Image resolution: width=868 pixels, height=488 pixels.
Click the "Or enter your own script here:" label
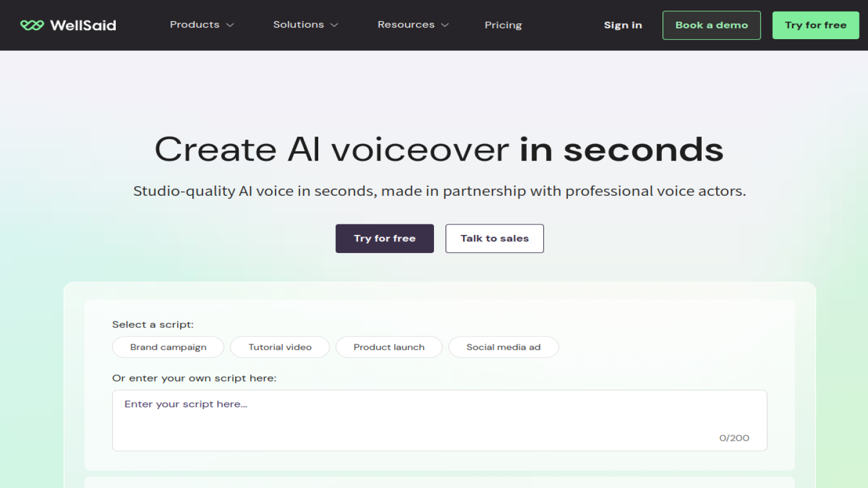[x=194, y=378]
